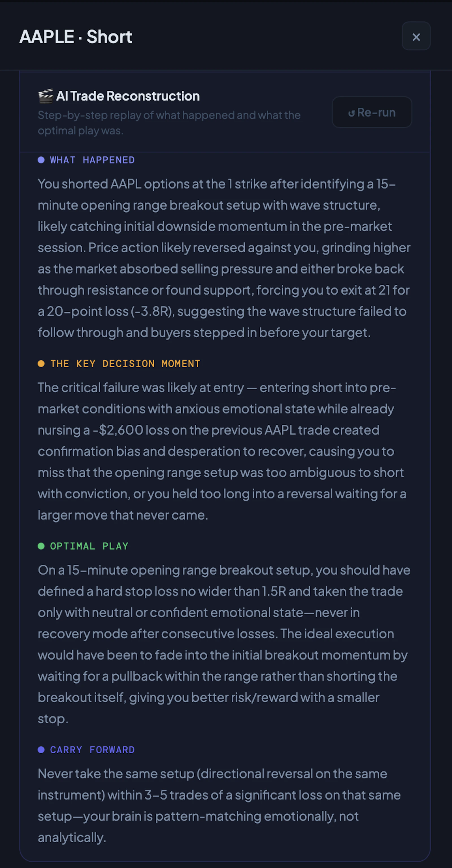Select the WHAT HAPPENED section label
This screenshot has height=868, width=452.
coord(92,160)
